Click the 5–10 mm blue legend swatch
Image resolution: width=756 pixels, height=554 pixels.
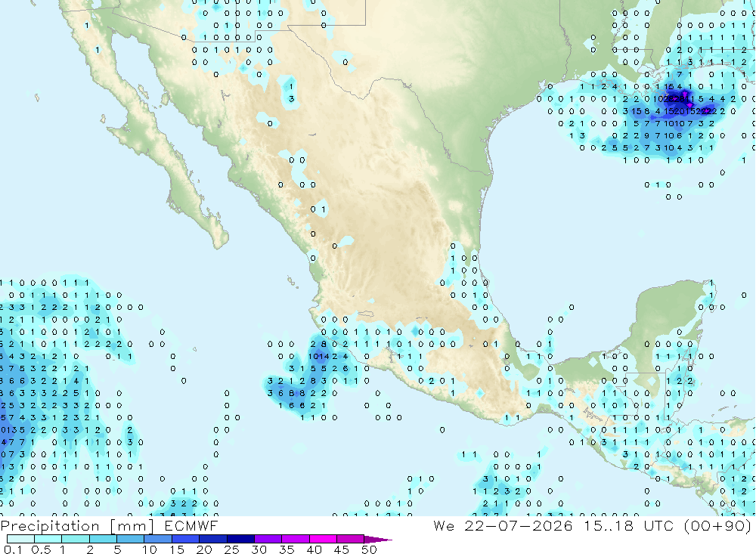(131, 539)
